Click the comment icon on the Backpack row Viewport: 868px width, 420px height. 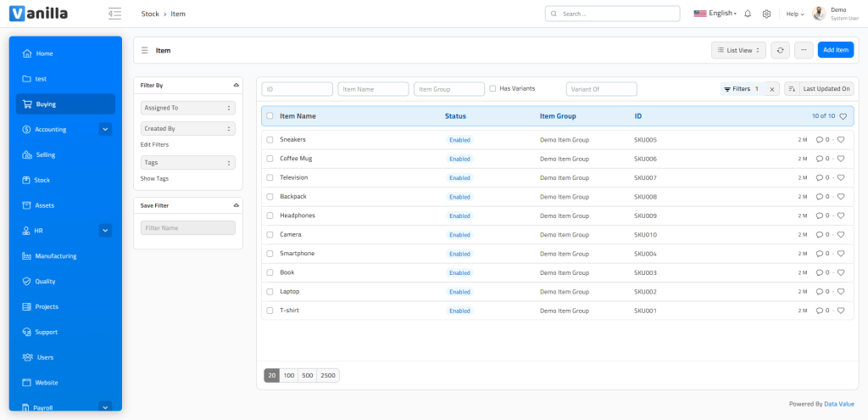tap(820, 197)
